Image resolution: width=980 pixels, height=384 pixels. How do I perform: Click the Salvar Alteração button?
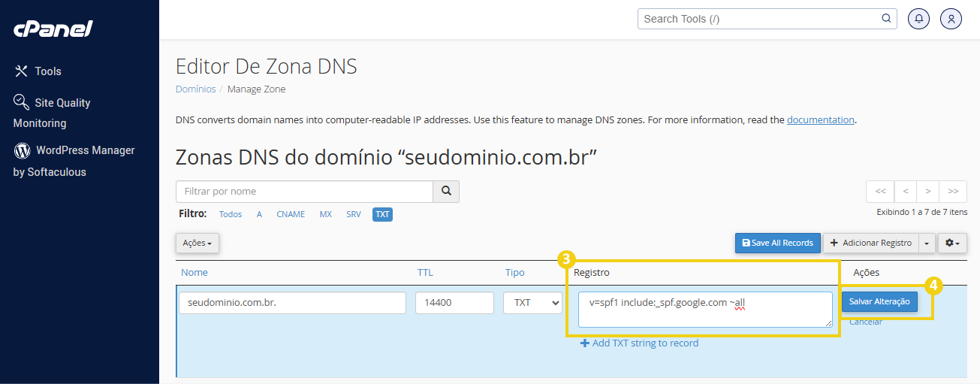coord(879,301)
